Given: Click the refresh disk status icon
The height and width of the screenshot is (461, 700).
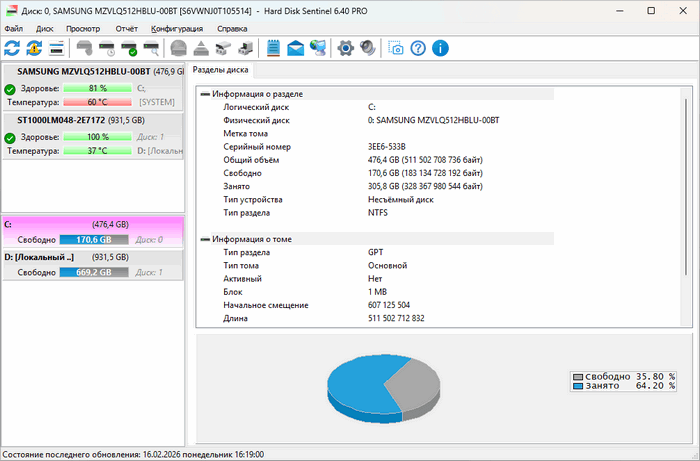Looking at the screenshot, I should pyautogui.click(x=12, y=48).
